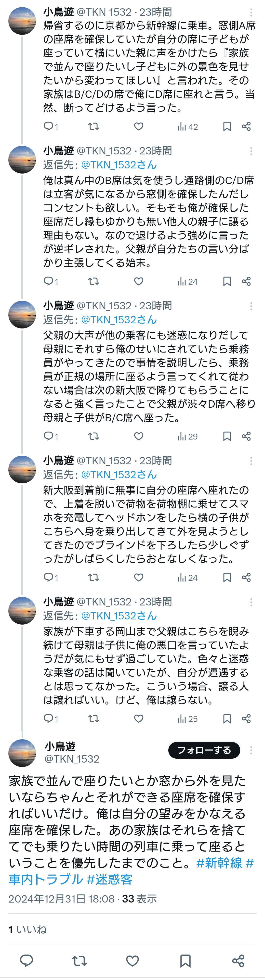Open view stats showing 42

click(188, 127)
